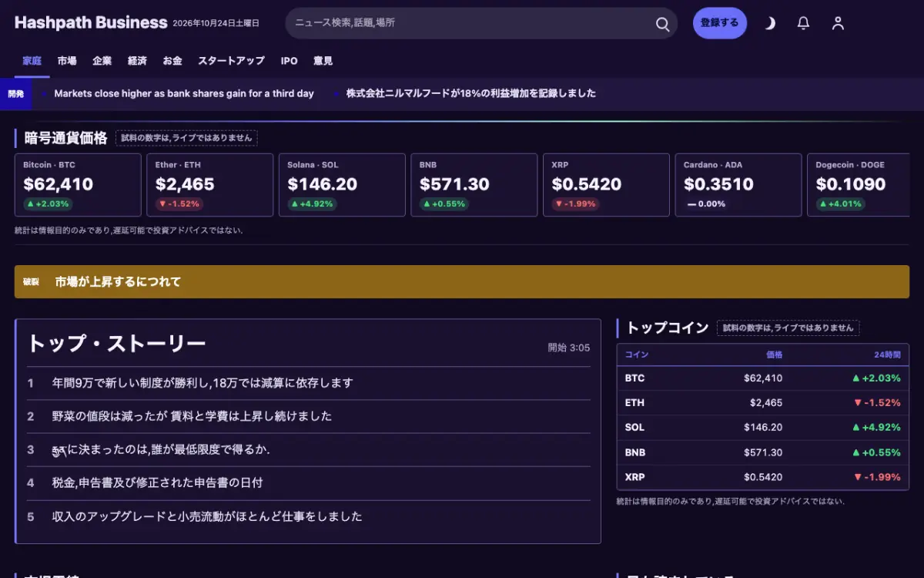Open Hashpath Business home logo
This screenshot has width=924, height=578.
tap(91, 22)
